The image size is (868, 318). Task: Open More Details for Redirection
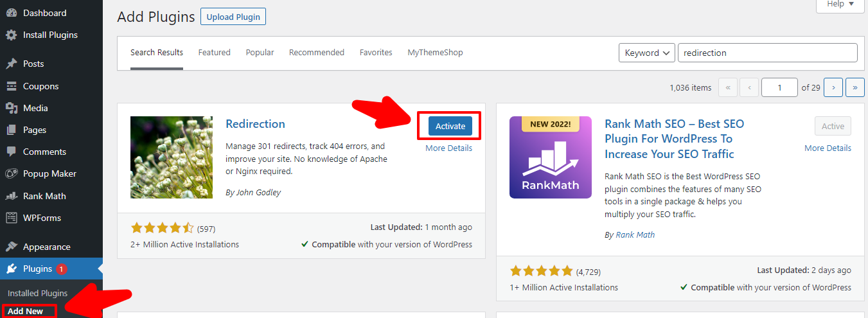pyautogui.click(x=448, y=148)
